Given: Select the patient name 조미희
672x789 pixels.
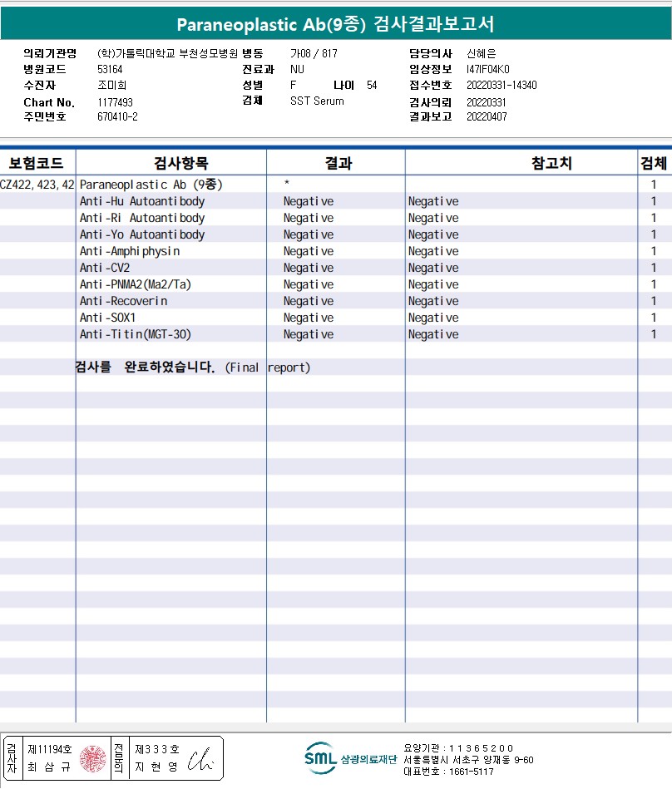Looking at the screenshot, I should 111,85.
